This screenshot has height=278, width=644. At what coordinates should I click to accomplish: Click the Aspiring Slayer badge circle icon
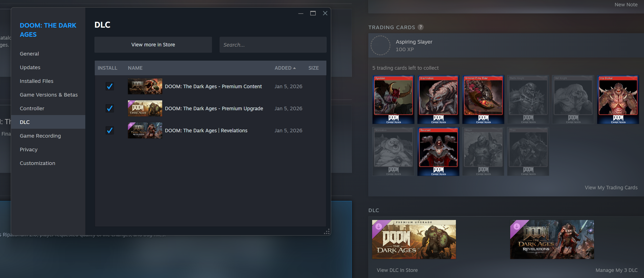[381, 45]
